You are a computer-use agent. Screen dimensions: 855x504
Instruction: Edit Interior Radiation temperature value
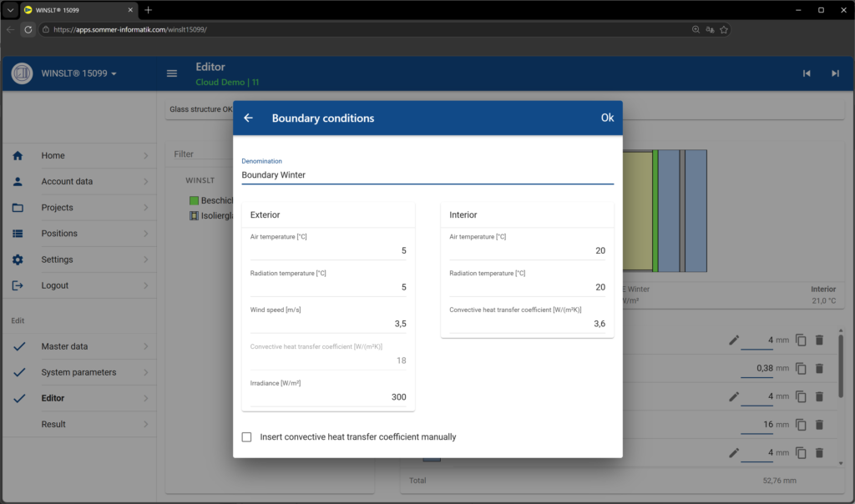point(528,287)
